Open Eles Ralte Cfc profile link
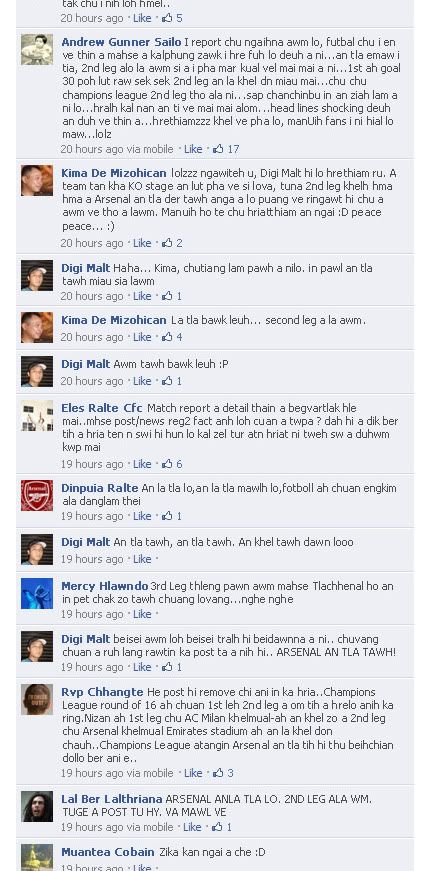The height and width of the screenshot is (871, 439). click(x=102, y=408)
